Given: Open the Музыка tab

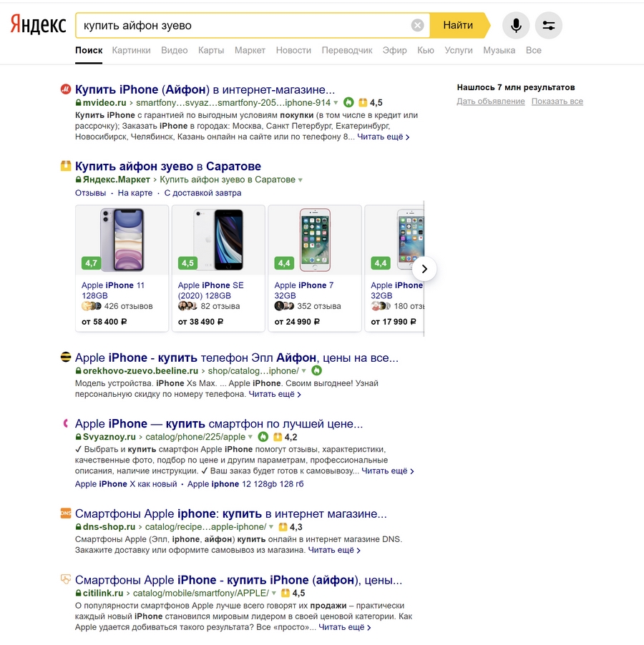Looking at the screenshot, I should click(x=499, y=50).
